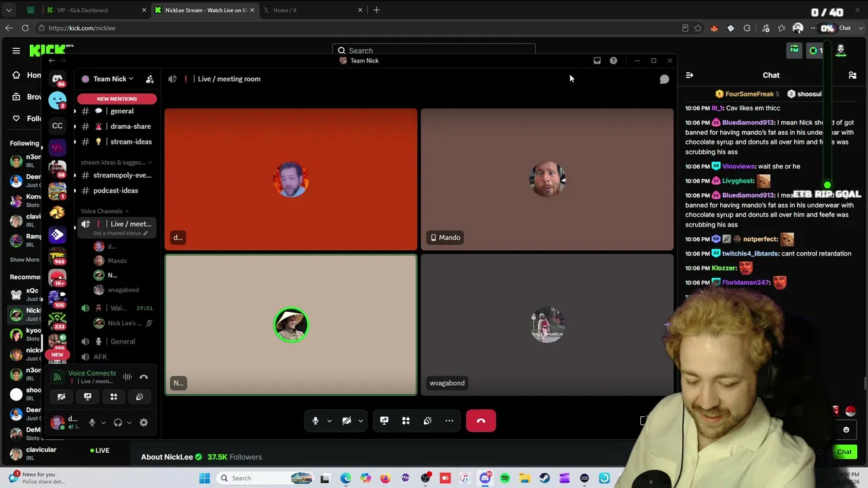
Task: Turn on camera in call control bar
Action: tap(347, 421)
